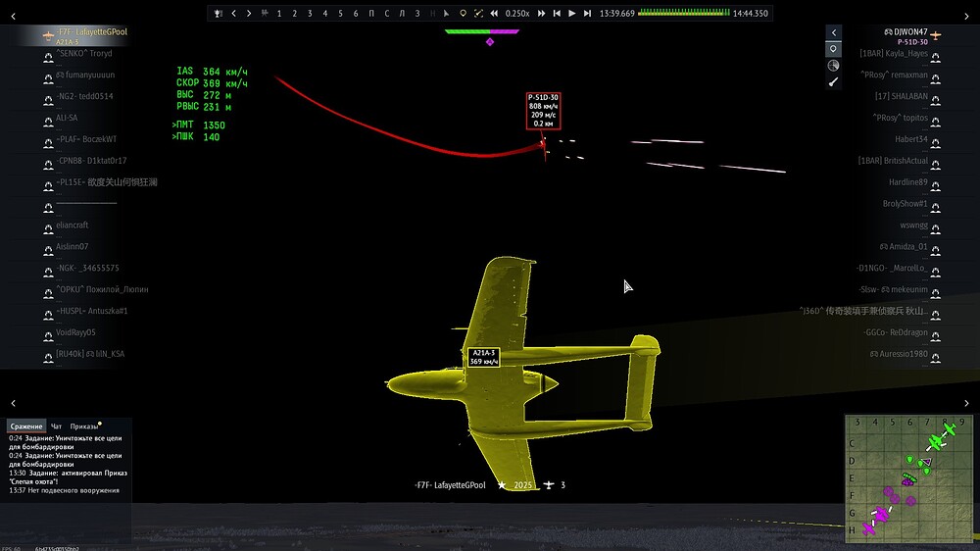The image size is (980, 551).
Task: Toggle the П camera mode button
Action: click(x=371, y=13)
